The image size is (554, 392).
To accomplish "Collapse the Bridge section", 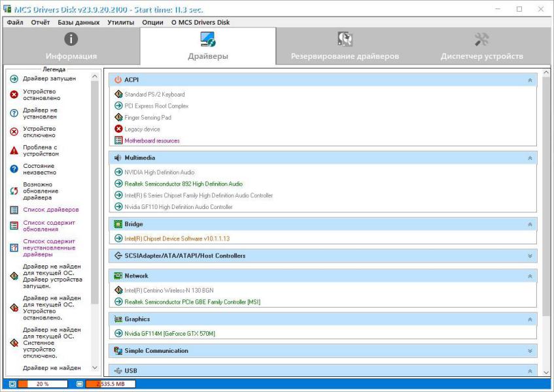I will 530,224.
